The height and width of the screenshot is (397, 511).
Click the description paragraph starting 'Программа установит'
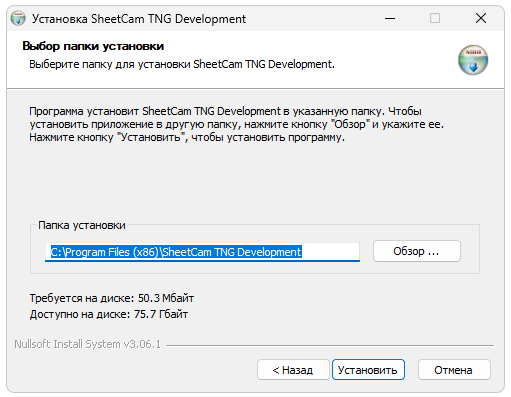tap(236, 124)
